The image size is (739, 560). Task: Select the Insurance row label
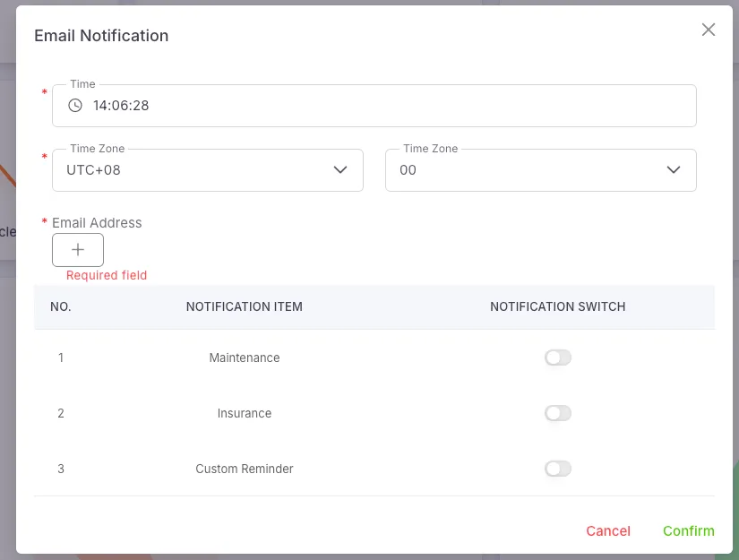click(x=245, y=413)
